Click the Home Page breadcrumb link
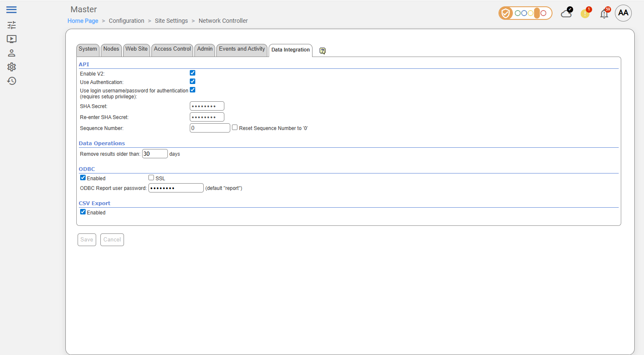This screenshot has width=644, height=355. click(x=83, y=21)
